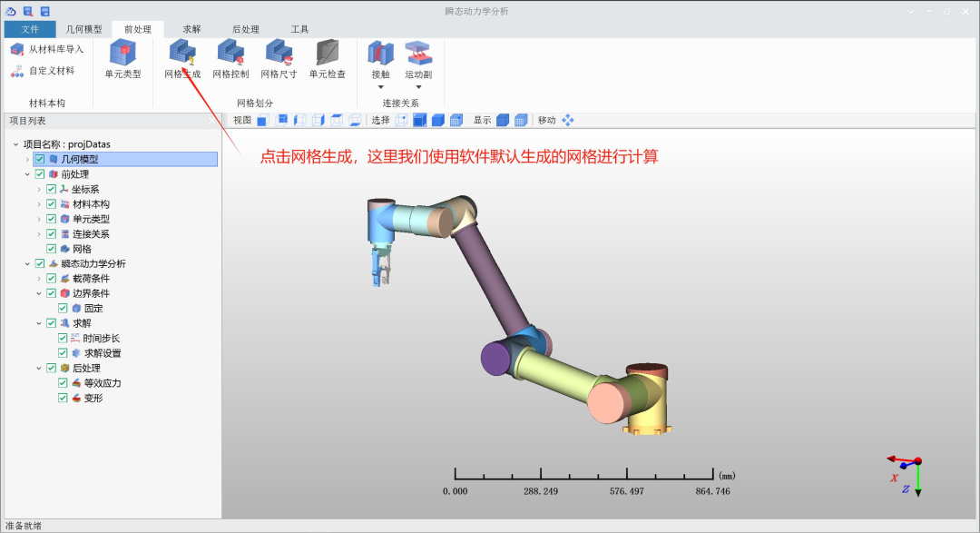Select the 求解设置 tree item

pos(103,353)
